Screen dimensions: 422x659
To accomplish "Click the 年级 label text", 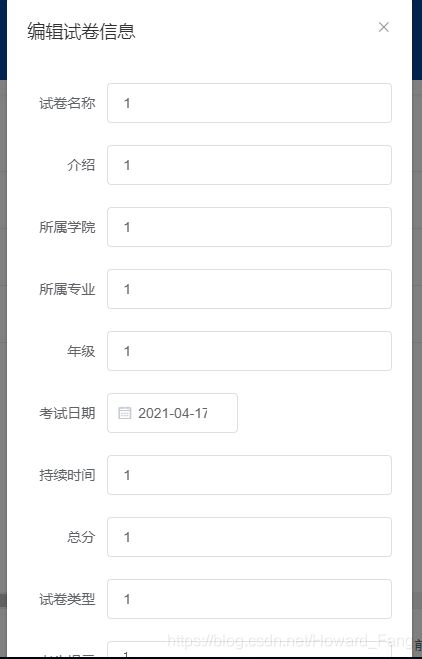I will click(81, 351).
